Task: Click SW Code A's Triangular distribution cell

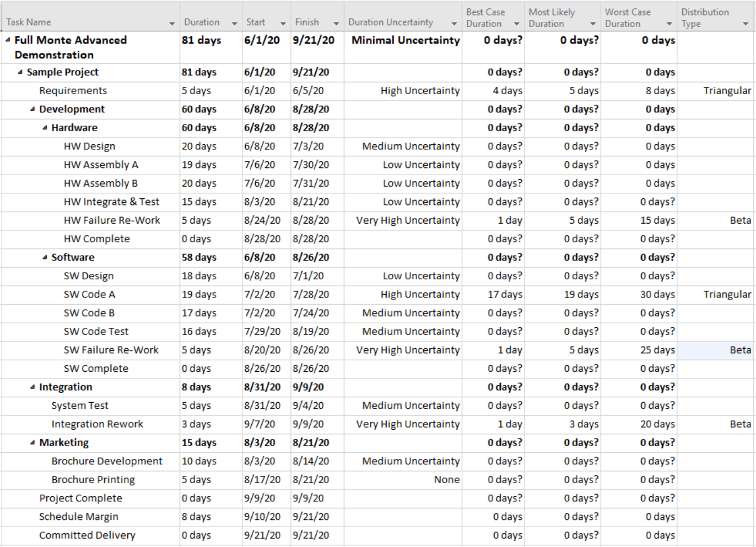Action: pos(715,295)
